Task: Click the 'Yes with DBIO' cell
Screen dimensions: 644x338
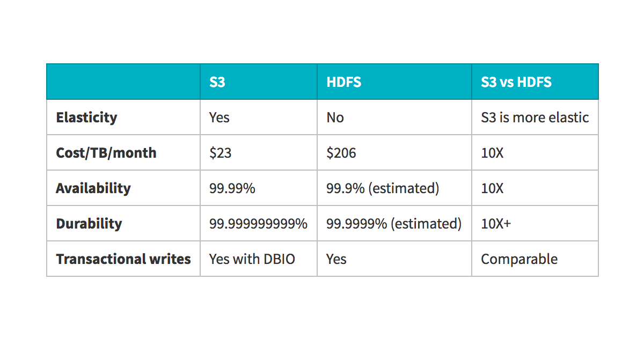Action: coord(252,259)
